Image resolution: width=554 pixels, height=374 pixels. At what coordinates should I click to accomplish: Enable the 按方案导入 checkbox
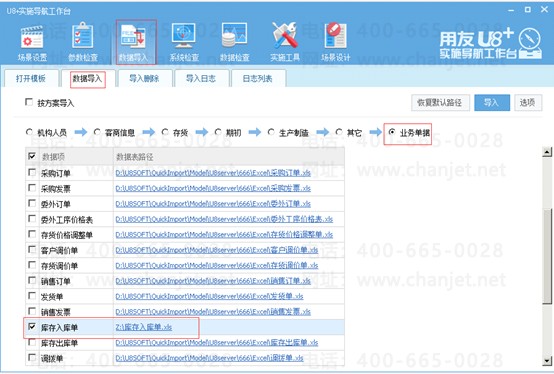pos(29,102)
